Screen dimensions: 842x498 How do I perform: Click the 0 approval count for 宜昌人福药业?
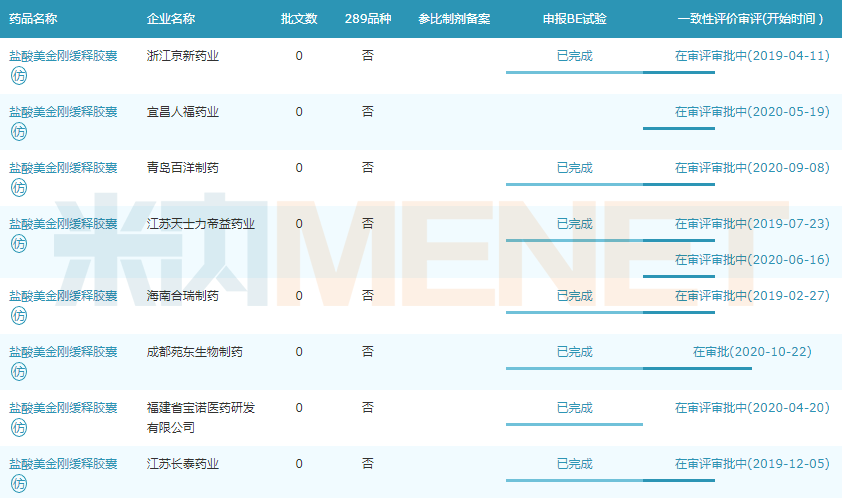click(x=299, y=112)
